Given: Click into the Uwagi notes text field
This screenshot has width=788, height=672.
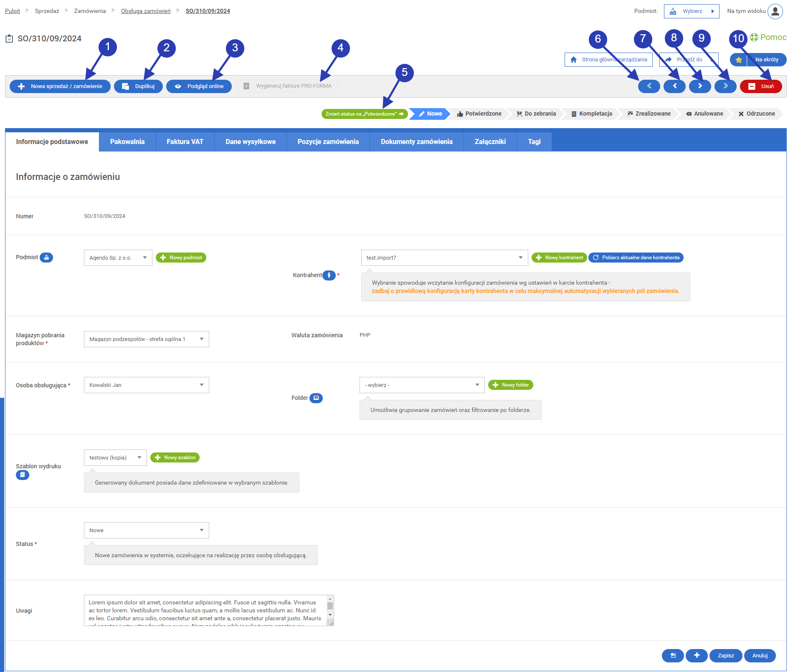Looking at the screenshot, I should point(205,610).
